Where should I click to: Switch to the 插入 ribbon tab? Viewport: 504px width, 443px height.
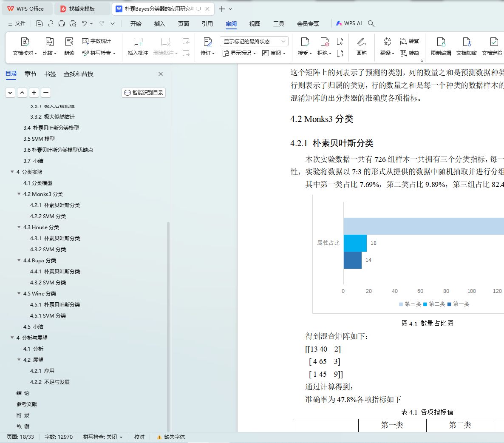click(x=160, y=24)
